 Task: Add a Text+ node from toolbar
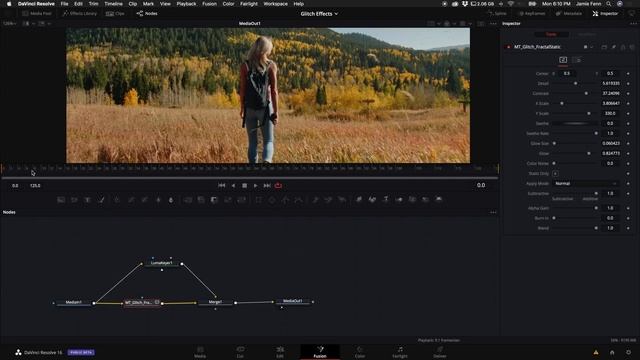click(87, 200)
